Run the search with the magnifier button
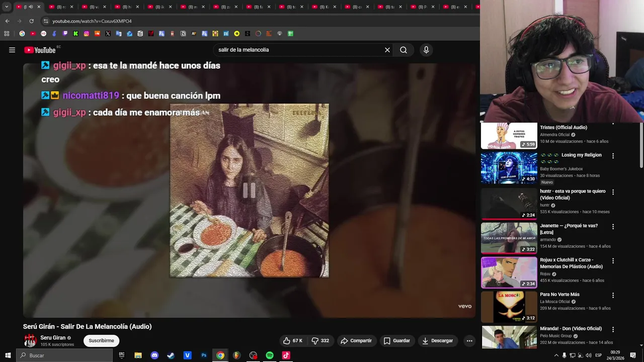 click(404, 50)
